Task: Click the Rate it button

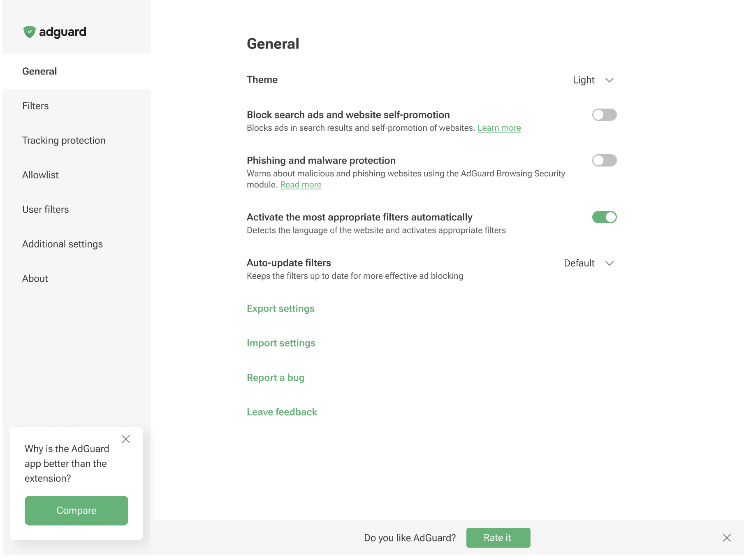Action: point(498,538)
